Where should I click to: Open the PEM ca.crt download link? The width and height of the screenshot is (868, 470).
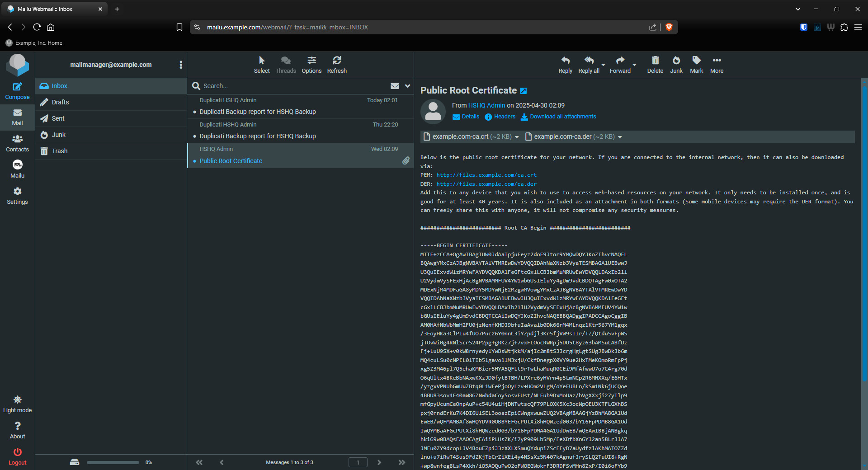tap(486, 175)
